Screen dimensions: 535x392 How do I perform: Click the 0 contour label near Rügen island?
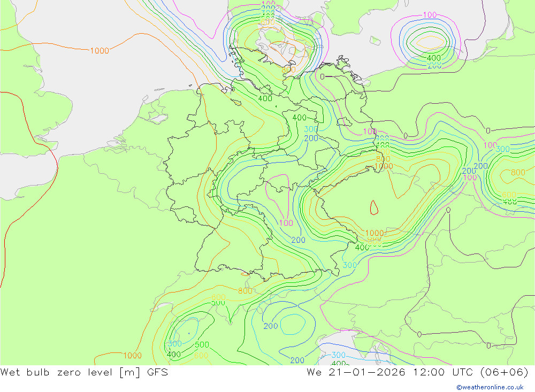pos(323,77)
